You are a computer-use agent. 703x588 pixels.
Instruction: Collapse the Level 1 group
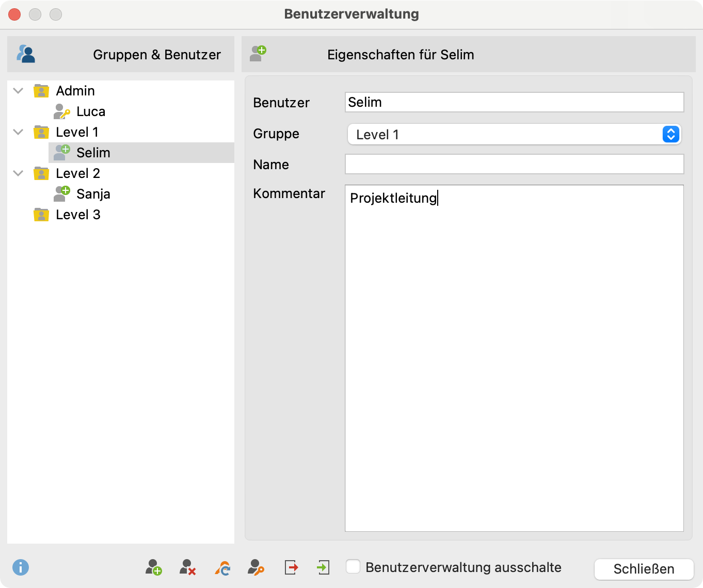[18, 132]
